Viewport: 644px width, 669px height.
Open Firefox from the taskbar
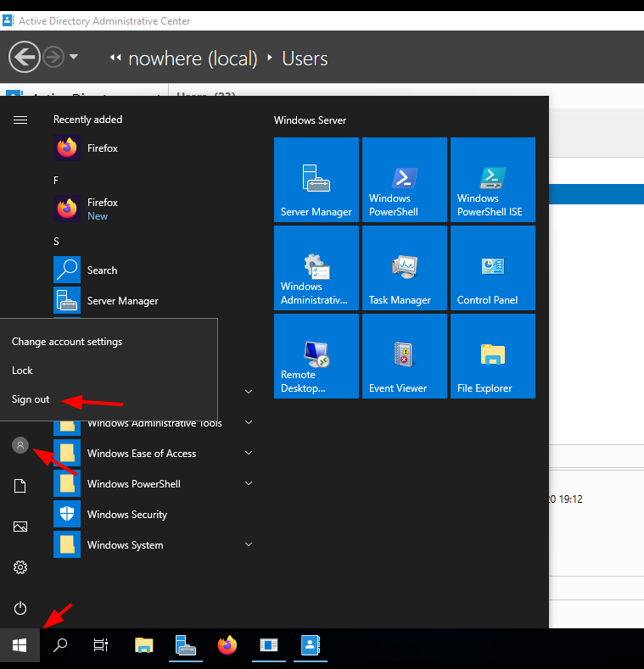(227, 645)
